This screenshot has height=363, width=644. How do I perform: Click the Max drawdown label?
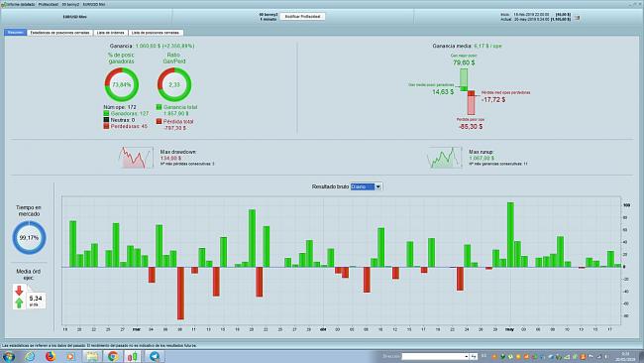(x=178, y=152)
